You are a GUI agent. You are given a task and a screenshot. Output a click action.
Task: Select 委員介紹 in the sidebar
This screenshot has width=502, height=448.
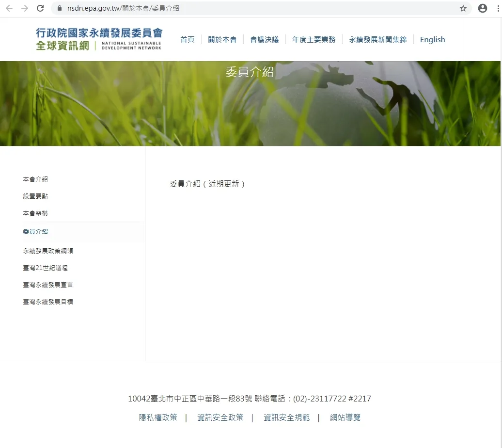pos(35,231)
